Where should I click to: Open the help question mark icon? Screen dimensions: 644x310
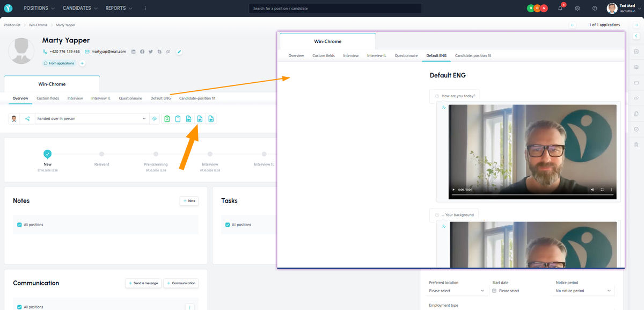(595, 9)
